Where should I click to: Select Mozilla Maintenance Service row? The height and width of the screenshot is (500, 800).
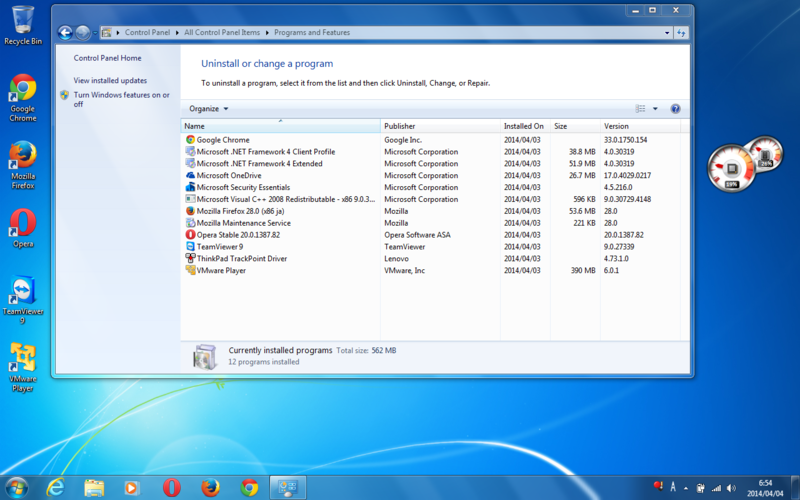430,222
